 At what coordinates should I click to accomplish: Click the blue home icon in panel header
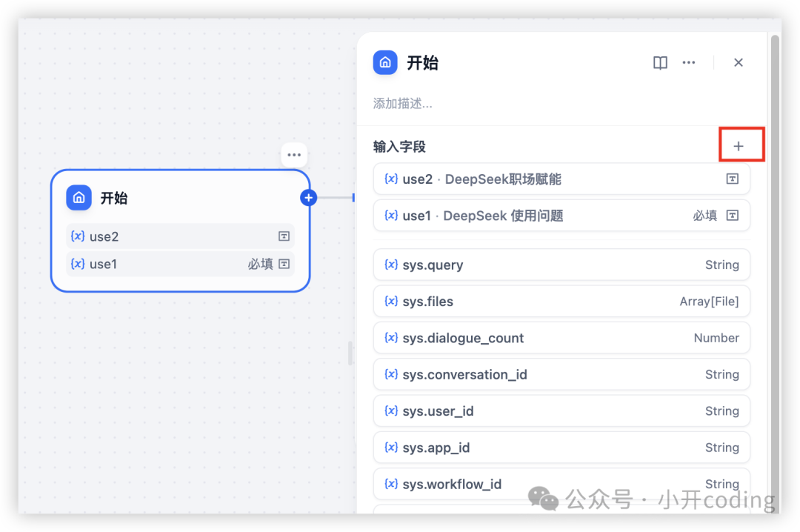385,63
